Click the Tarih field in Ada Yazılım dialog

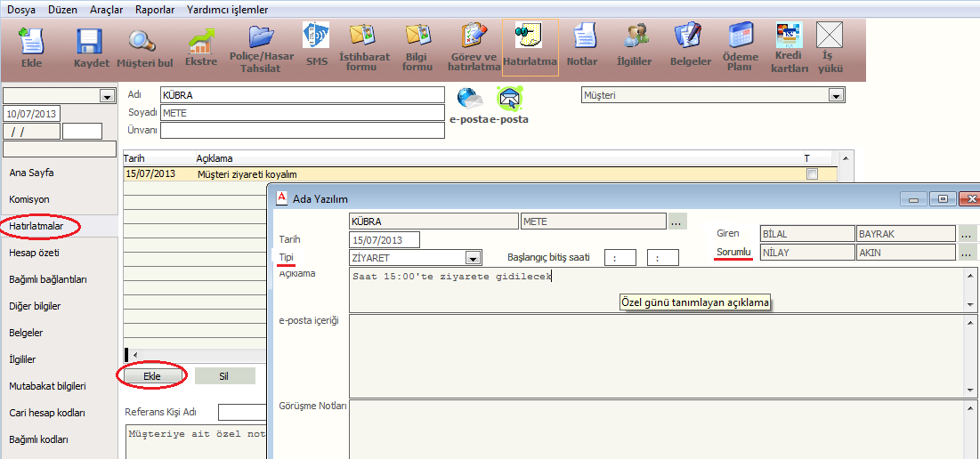point(384,240)
